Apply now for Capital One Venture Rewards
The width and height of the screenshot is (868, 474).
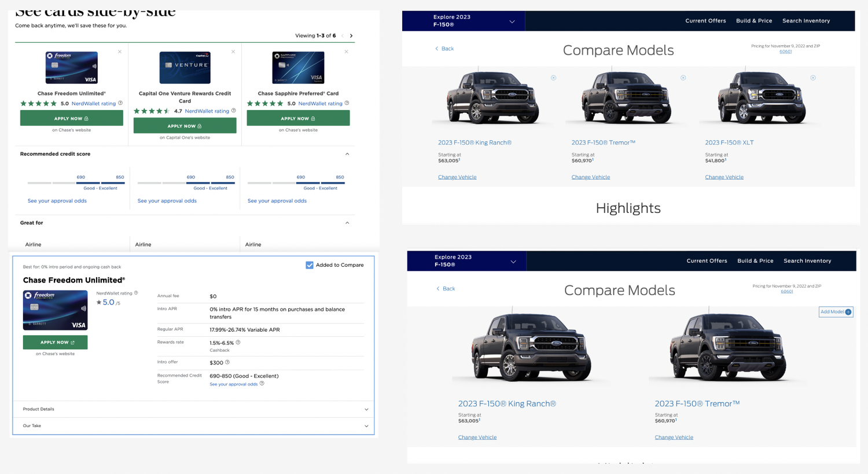click(x=185, y=126)
